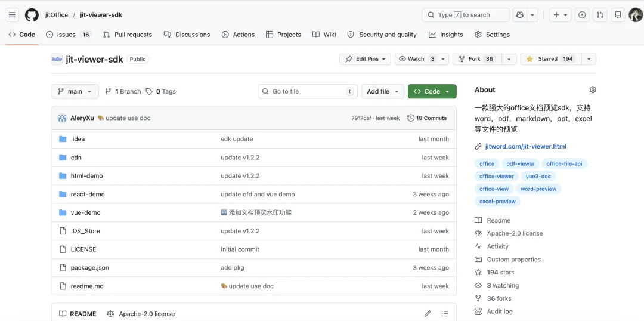Viewport: 644px width, 321px height.
Task: Open the readme.md file
Action: tap(87, 286)
